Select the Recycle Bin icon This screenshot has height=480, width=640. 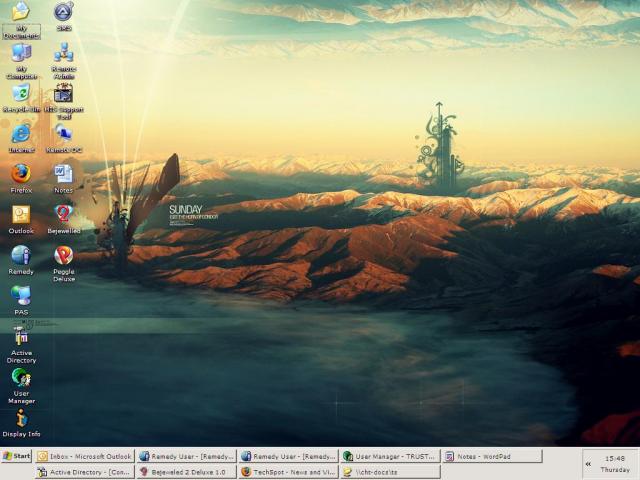point(21,98)
